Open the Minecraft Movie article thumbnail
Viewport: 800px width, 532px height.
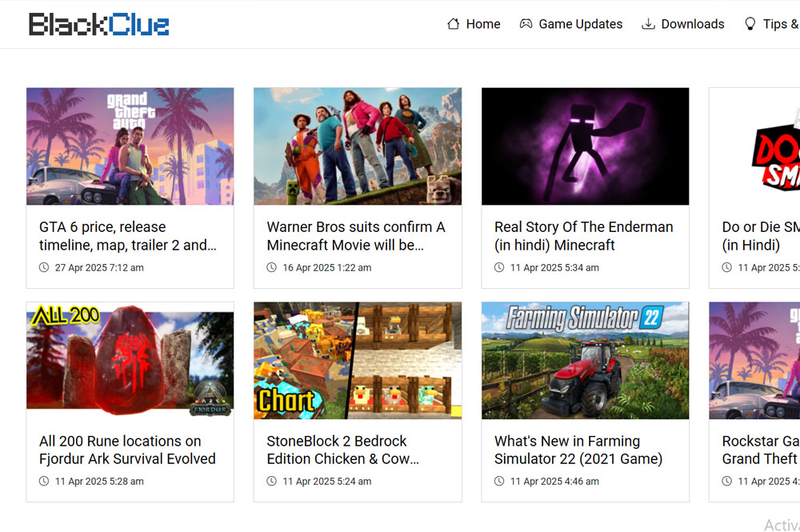point(358,146)
